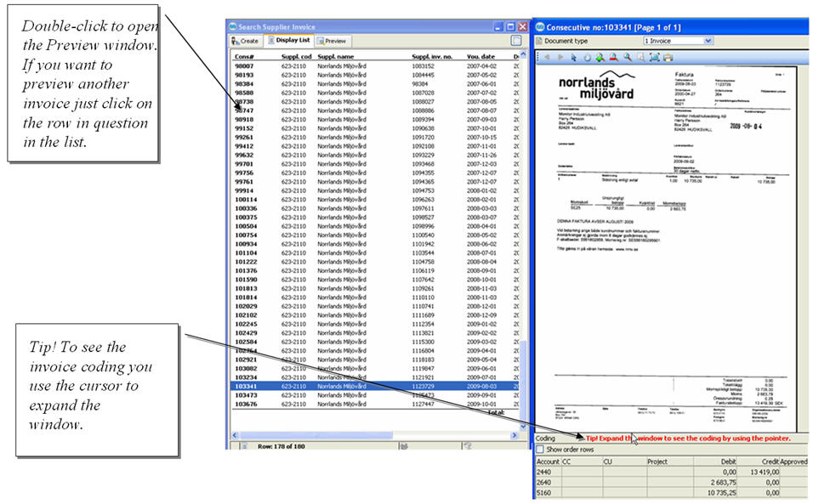
Task: Sort by the Suppl. name column header
Action: tap(335, 56)
